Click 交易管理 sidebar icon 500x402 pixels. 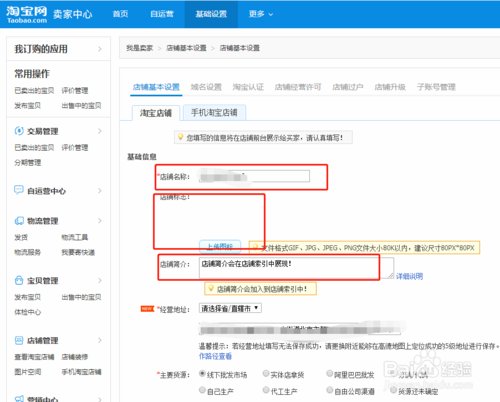tap(19, 131)
